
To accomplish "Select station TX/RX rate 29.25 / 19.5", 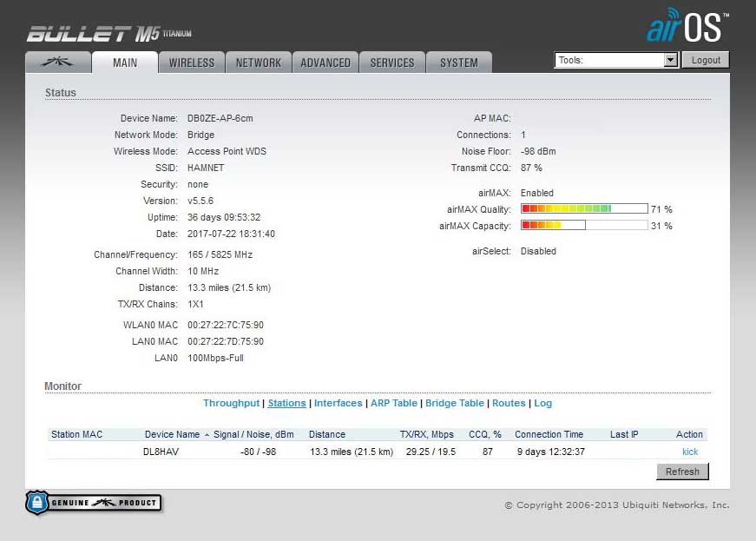I will point(431,452).
